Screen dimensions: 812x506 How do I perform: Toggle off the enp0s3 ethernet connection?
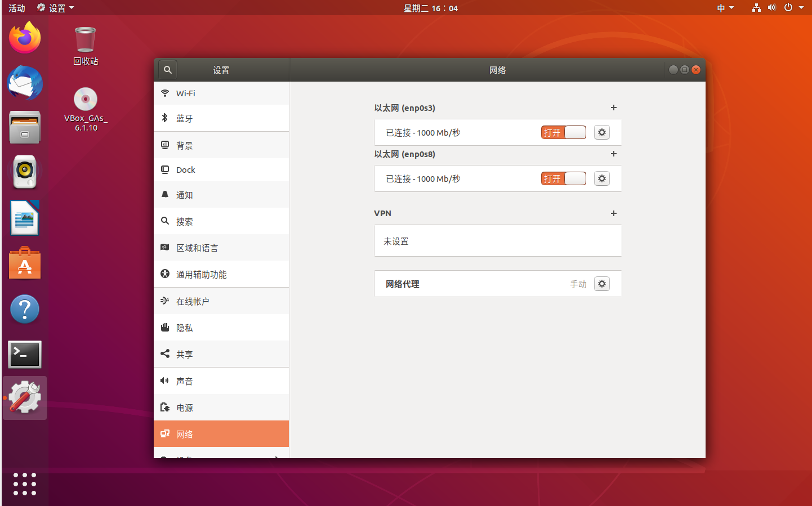pos(563,132)
